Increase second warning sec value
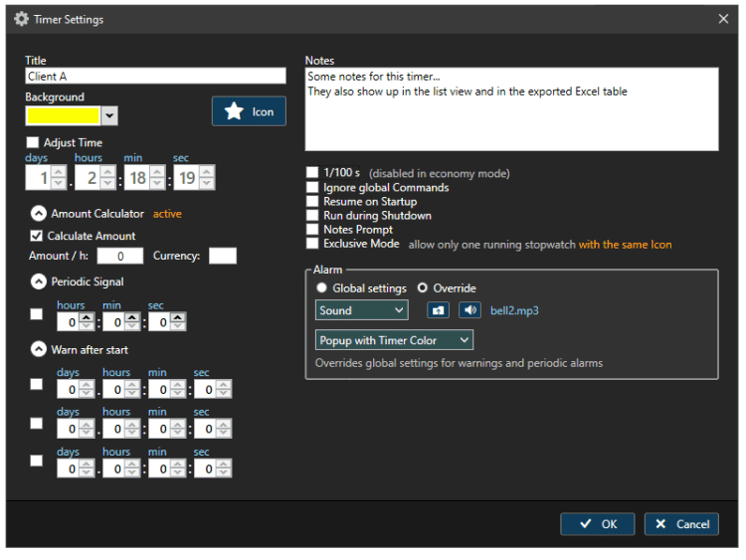Screen dimensions: 746x560 pos(223,425)
